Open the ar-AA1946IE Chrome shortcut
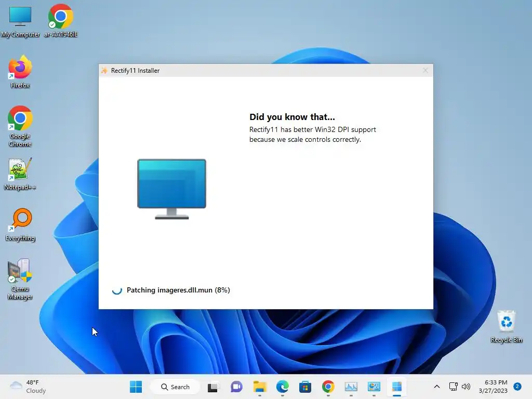The height and width of the screenshot is (399, 532). [x=61, y=21]
